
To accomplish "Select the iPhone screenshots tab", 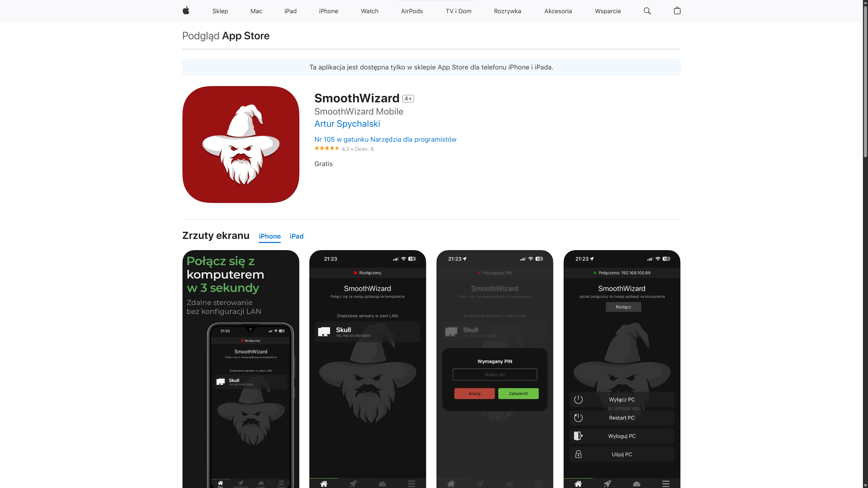I will pyautogui.click(x=270, y=236).
